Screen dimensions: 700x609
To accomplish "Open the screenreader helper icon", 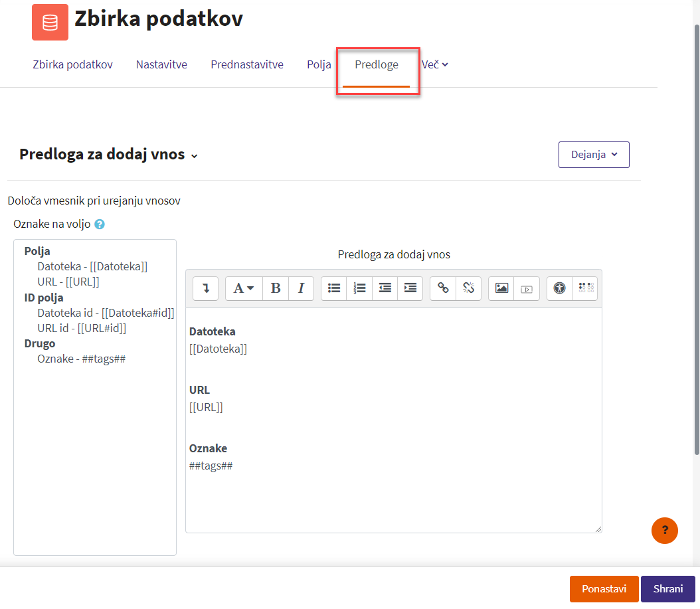I will point(586,288).
